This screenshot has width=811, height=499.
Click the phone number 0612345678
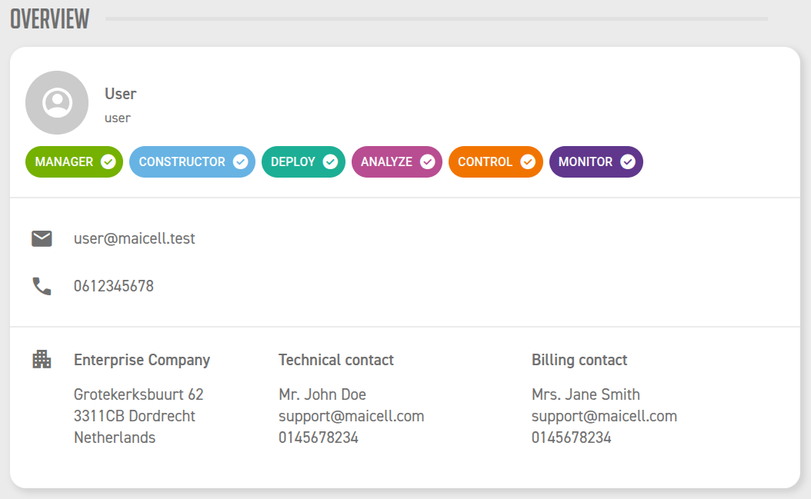(114, 286)
